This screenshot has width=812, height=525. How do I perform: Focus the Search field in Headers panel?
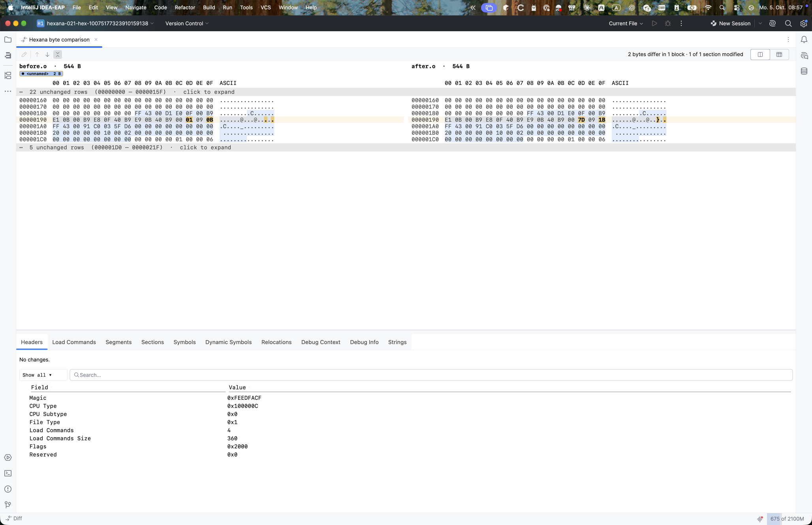coord(431,375)
